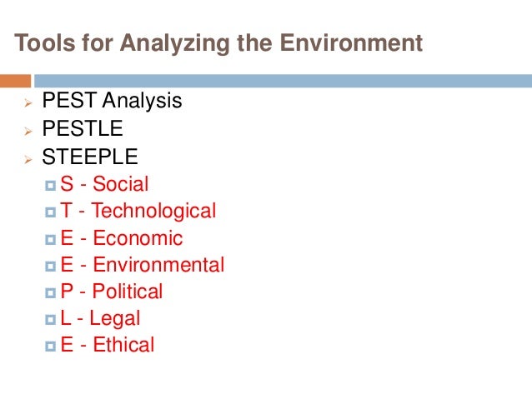The width and height of the screenshot is (532, 399).
Task: Click the orange accent block under the title
Action: pyautogui.click(x=15, y=81)
